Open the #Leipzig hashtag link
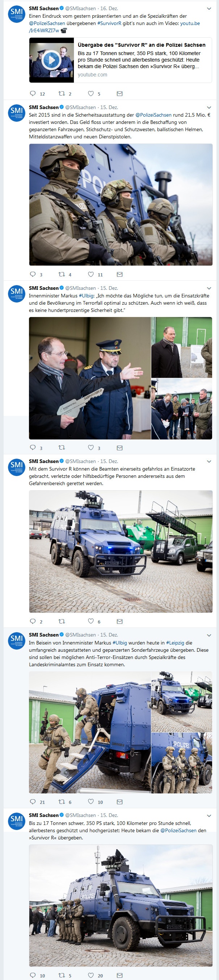The height and width of the screenshot is (980, 219). tap(175, 643)
